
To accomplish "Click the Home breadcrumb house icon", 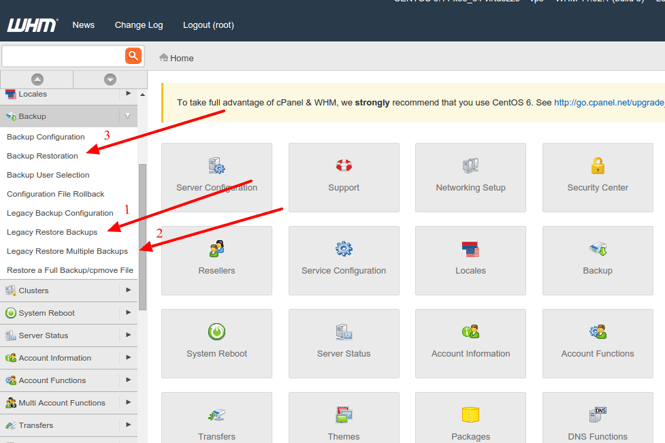I will coord(163,57).
